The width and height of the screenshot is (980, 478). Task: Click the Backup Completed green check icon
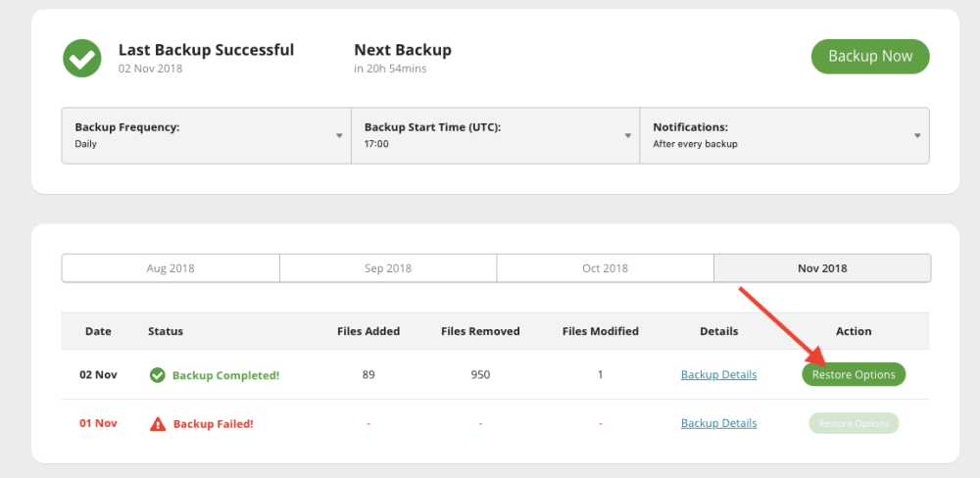[157, 375]
